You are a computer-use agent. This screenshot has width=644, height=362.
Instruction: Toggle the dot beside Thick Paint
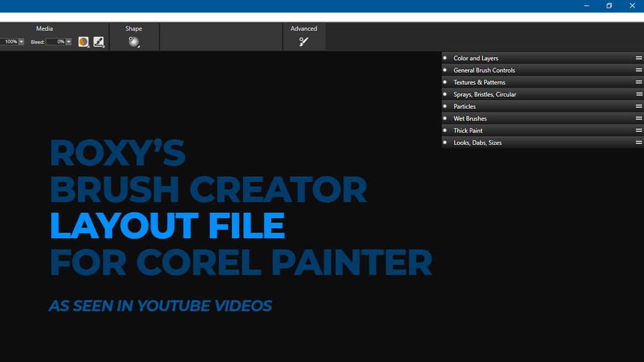point(445,131)
